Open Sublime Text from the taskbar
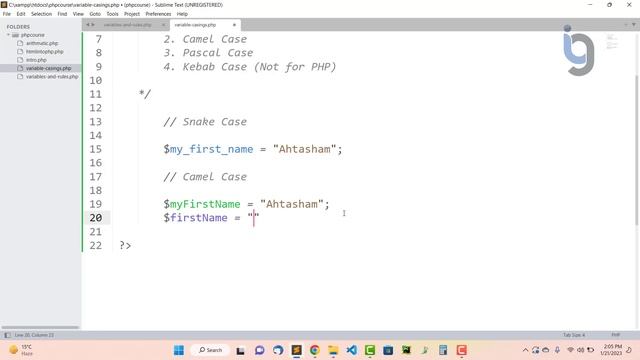Viewport: 640px width, 360px height. tap(297, 350)
